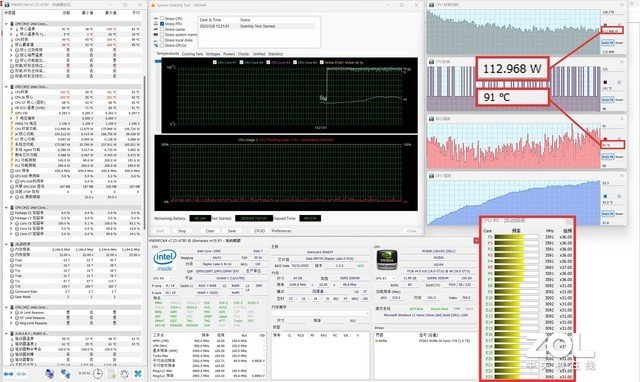Viewport: 640px width, 382px height.
Task: Click the networked computers icon in HWiNFO toolbar
Action: point(50,373)
